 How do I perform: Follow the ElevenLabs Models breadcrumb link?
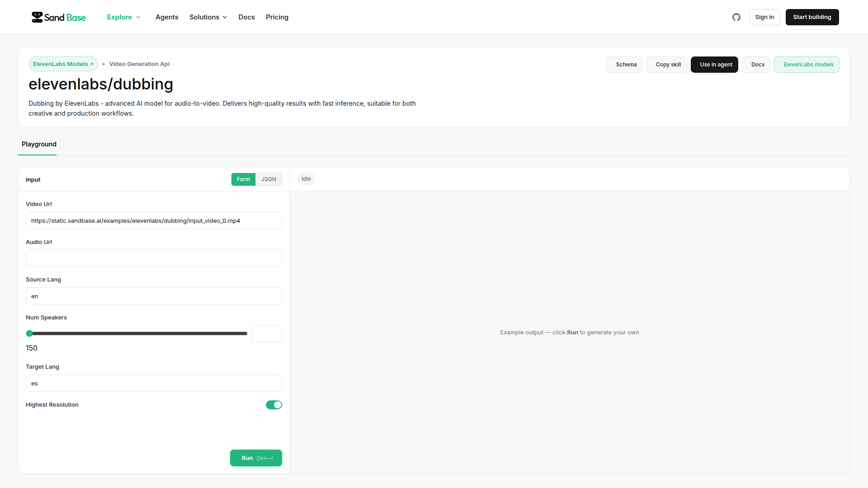[63, 64]
